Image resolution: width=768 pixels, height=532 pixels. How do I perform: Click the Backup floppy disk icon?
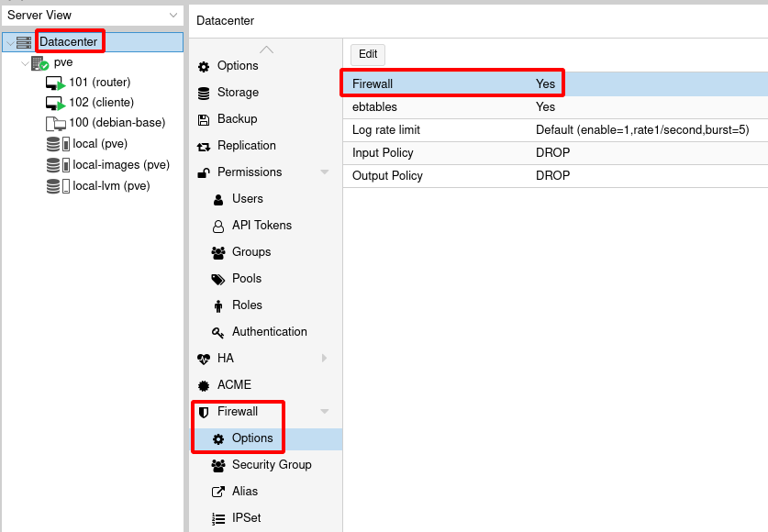tap(204, 119)
